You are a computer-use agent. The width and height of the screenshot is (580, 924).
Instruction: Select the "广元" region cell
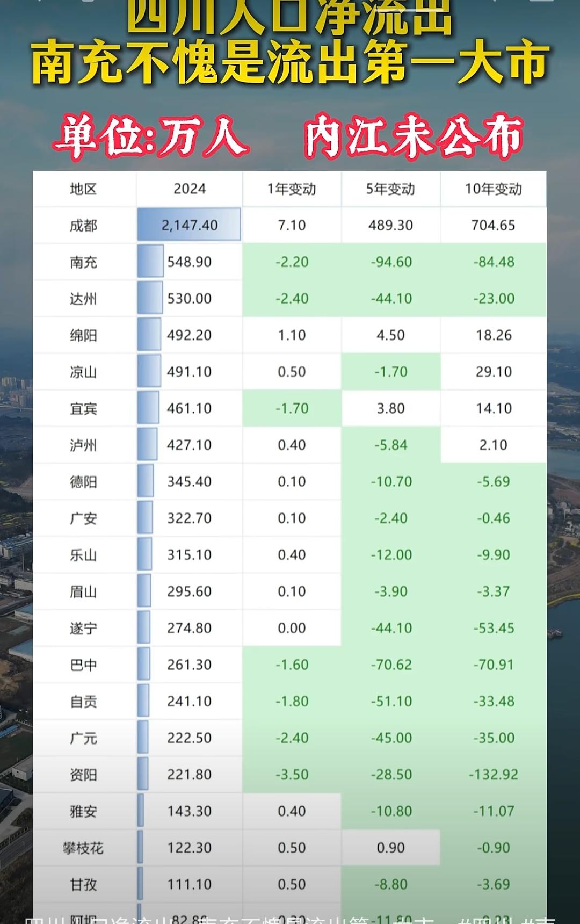(83, 737)
